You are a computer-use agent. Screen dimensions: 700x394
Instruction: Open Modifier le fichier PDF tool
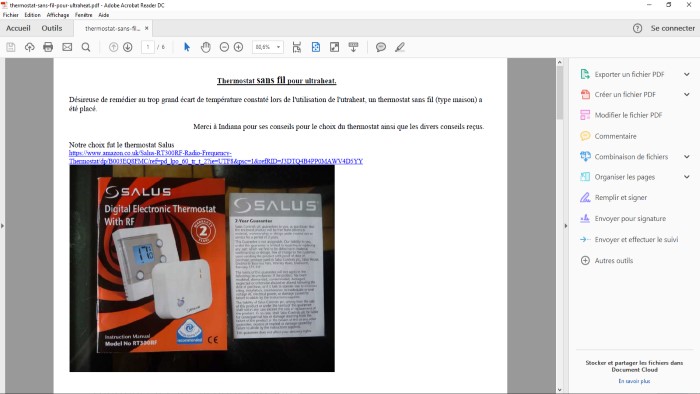[x=628, y=115]
